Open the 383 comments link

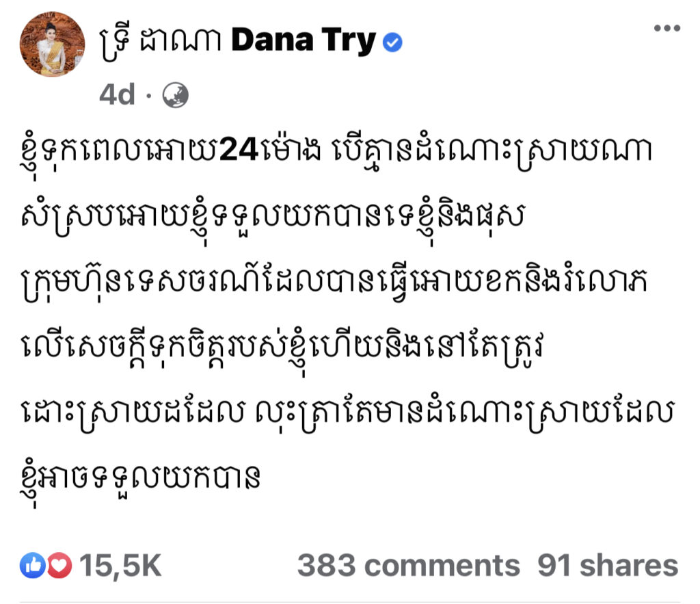(x=409, y=566)
